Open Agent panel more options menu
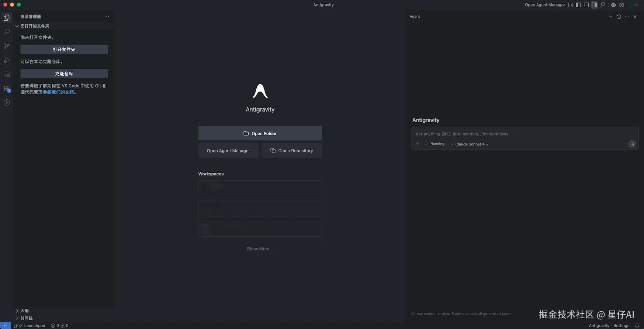The width and height of the screenshot is (644, 329). pyautogui.click(x=627, y=17)
